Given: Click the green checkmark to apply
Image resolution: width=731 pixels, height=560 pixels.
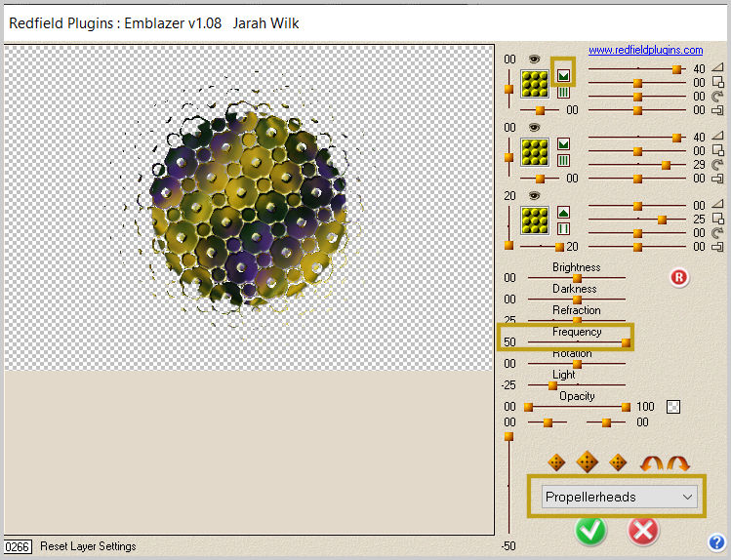Looking at the screenshot, I should [590, 530].
